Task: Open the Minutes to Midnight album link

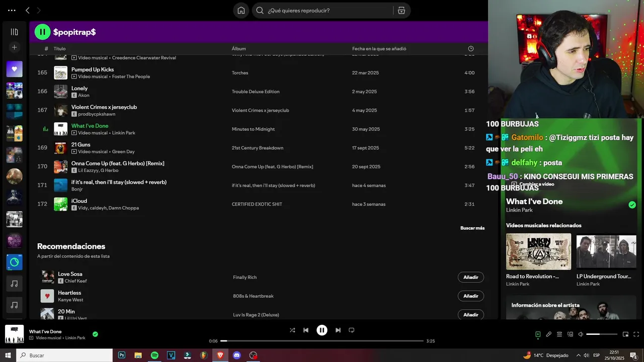Action: click(x=253, y=129)
